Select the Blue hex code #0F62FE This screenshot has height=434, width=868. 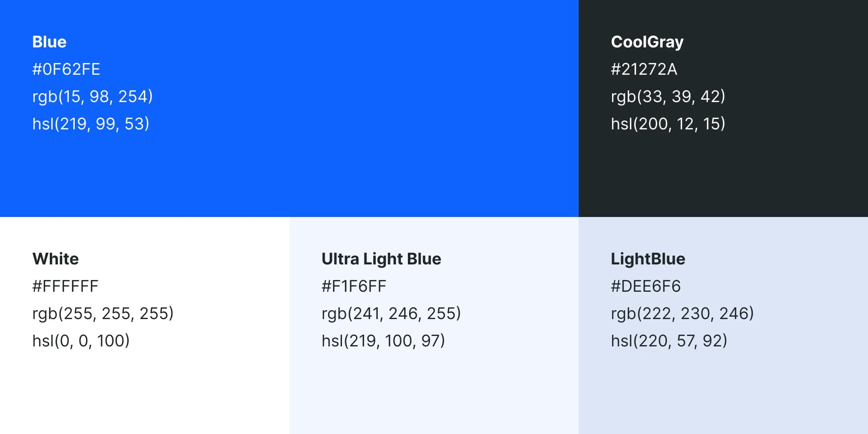click(66, 69)
